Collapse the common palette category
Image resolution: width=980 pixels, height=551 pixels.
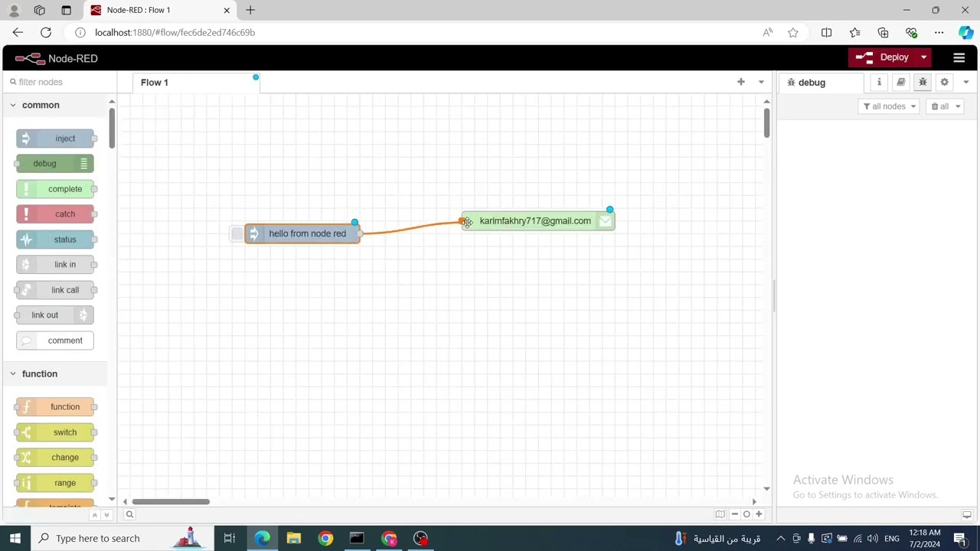coord(54,105)
